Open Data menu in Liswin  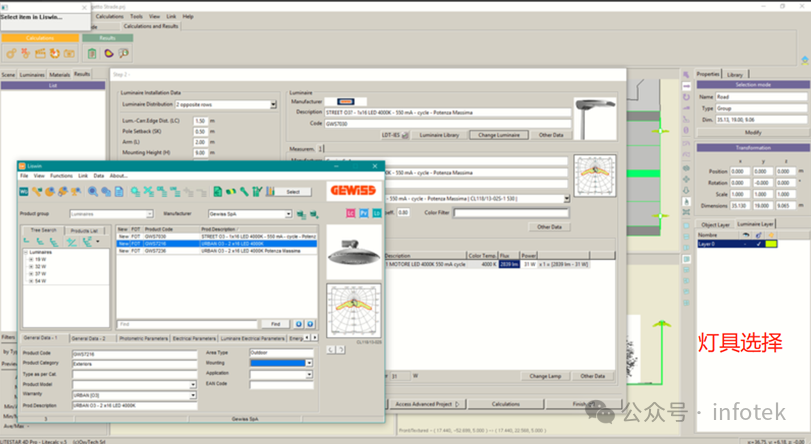99,176
